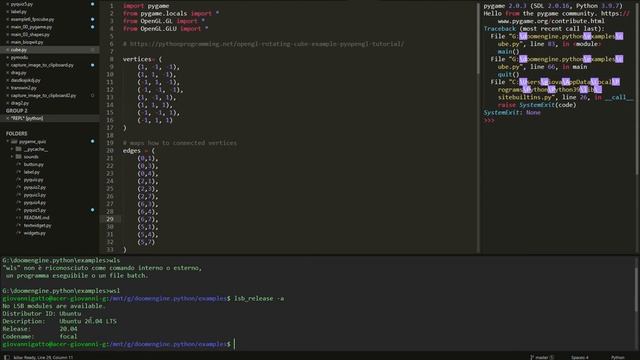Expand the __pycache__ folder
The image size is (640, 360).
click(x=12, y=149)
